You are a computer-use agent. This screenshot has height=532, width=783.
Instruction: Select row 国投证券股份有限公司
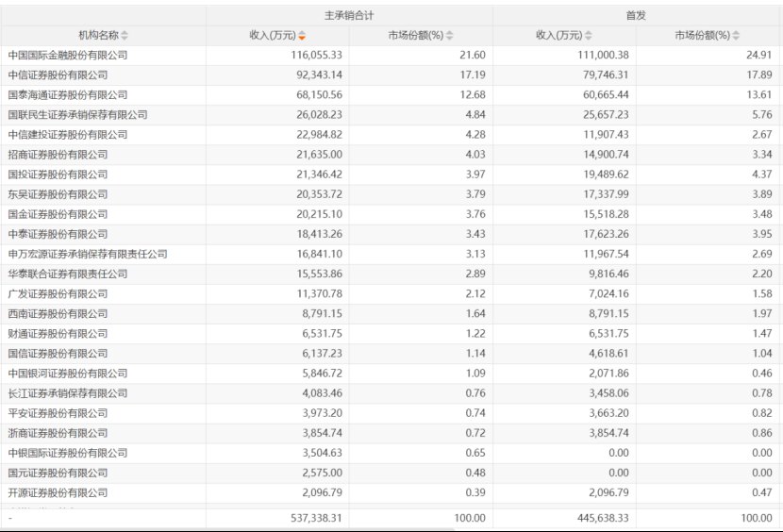(x=390, y=175)
